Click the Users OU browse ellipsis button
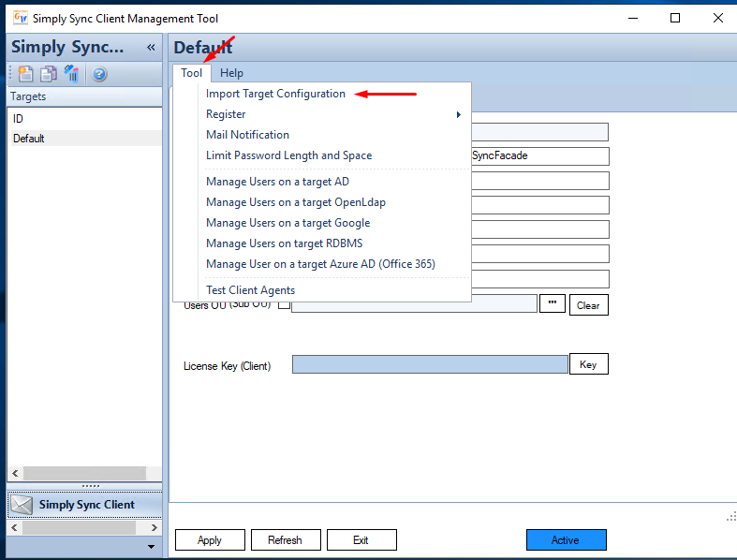Image resolution: width=737 pixels, height=560 pixels. [x=553, y=303]
